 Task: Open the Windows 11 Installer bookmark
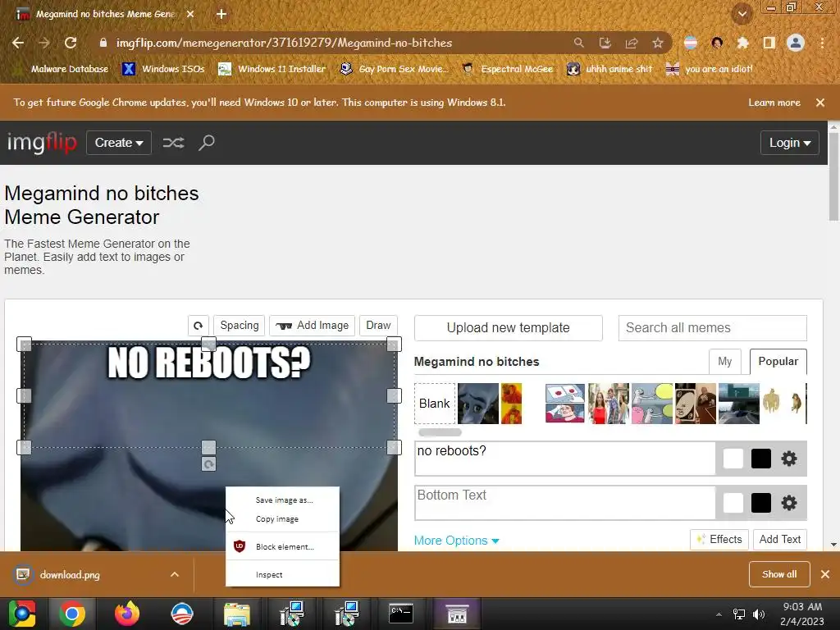pyautogui.click(x=272, y=69)
